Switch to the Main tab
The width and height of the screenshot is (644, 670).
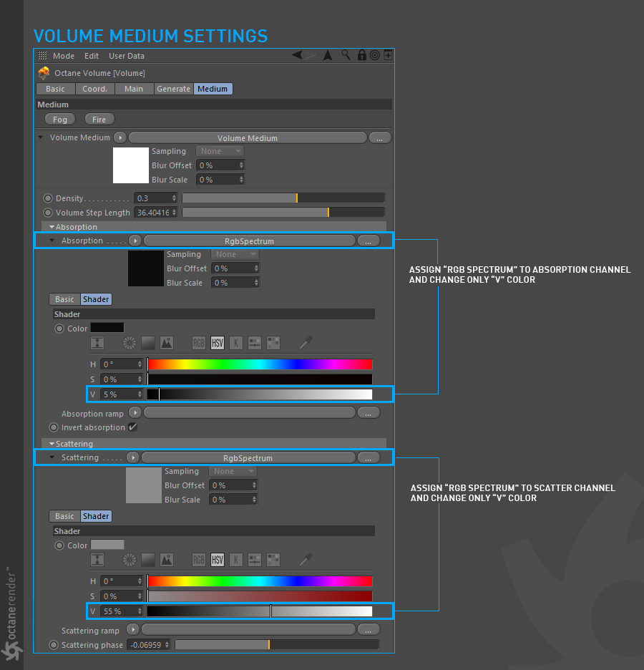[134, 89]
